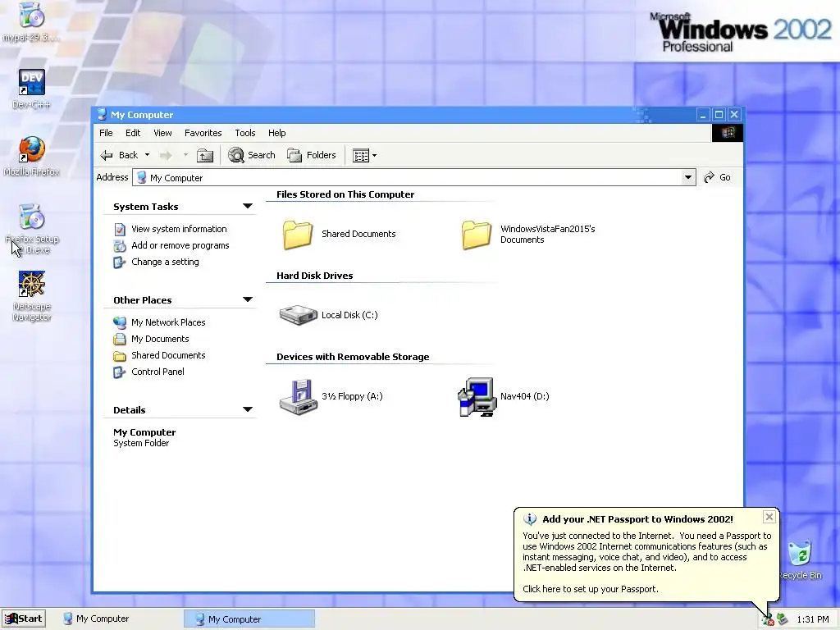Toggle the Folders pane button

(x=312, y=155)
